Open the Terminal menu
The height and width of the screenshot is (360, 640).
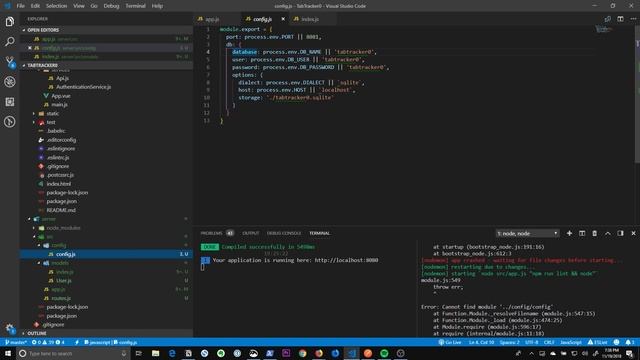click(x=135, y=6)
